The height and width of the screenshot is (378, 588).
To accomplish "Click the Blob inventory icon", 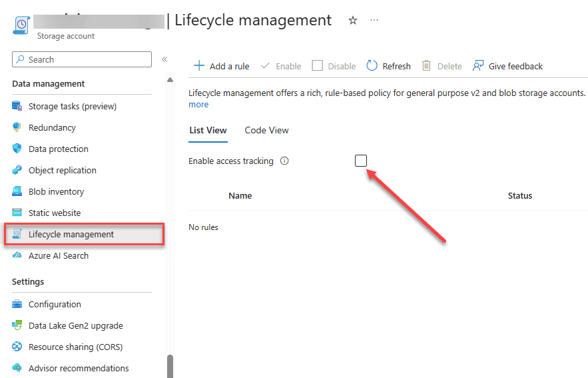I will pos(17,191).
